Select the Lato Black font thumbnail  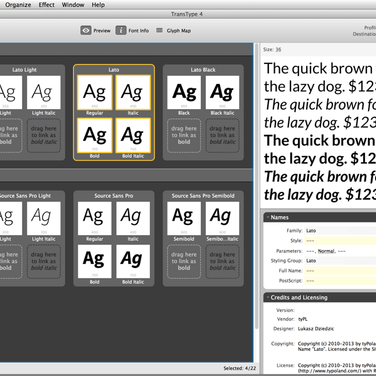point(184,92)
